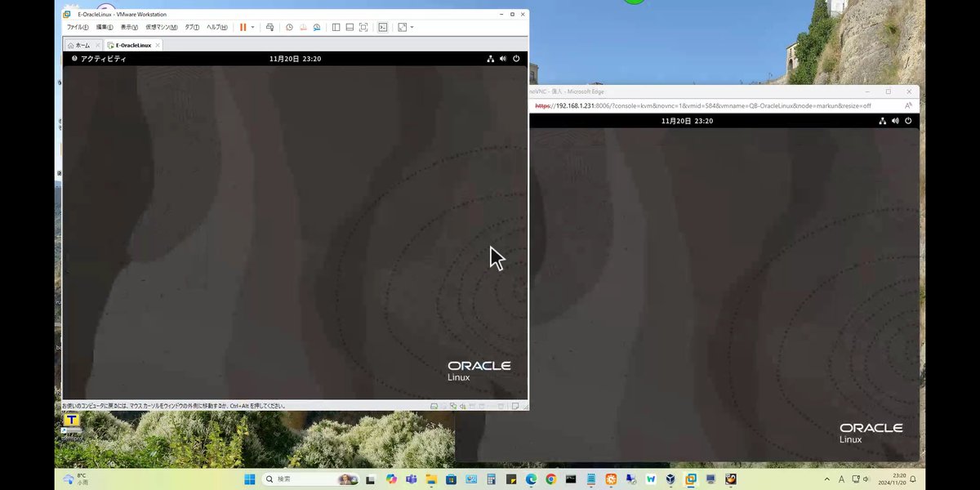Open network icon in noVNC guest top bar
This screenshot has height=490, width=980.
point(883,121)
